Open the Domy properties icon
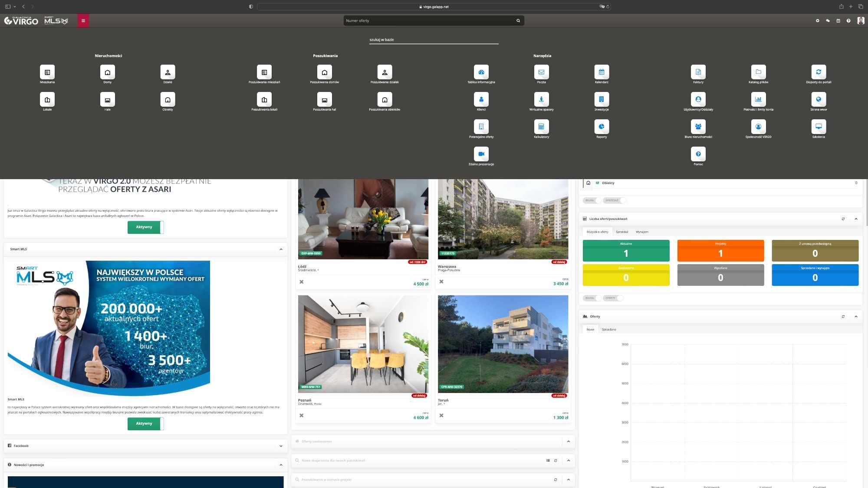This screenshot has width=868, height=488. (x=108, y=72)
